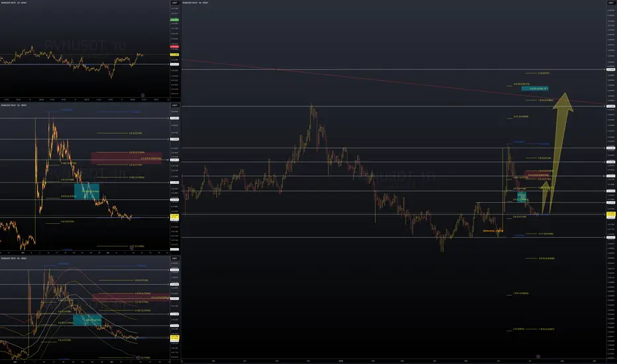Click go-to-realtime circle icon in main 1D chart

pyautogui.click(x=538, y=357)
